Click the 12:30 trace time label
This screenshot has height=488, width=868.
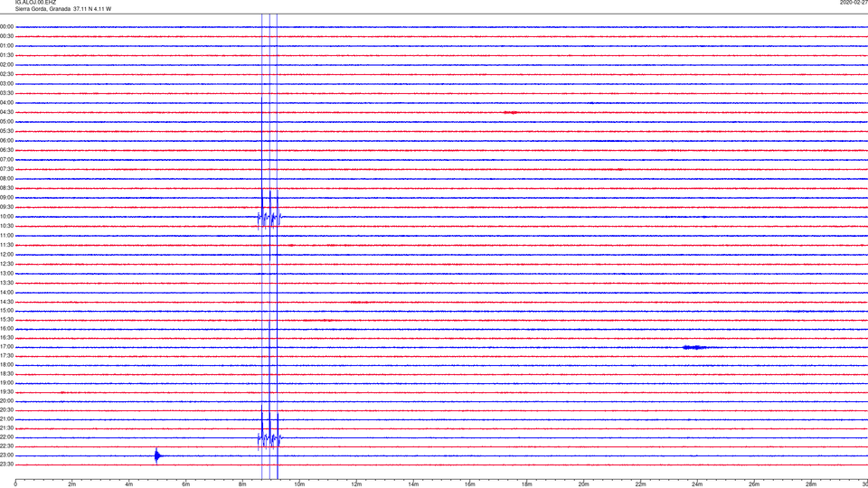[x=6, y=264]
